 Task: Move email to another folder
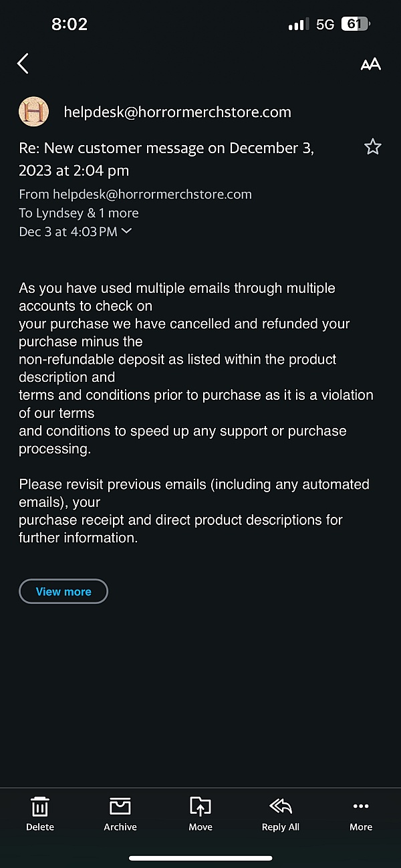pyautogui.click(x=200, y=814)
